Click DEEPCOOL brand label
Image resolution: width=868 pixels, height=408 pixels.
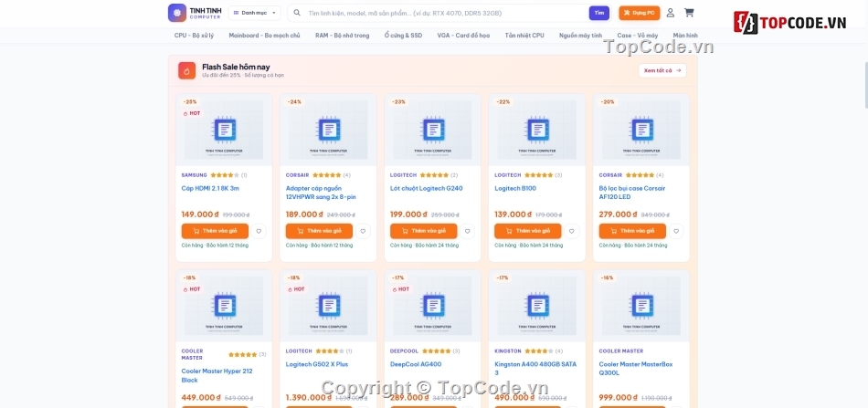(404, 351)
